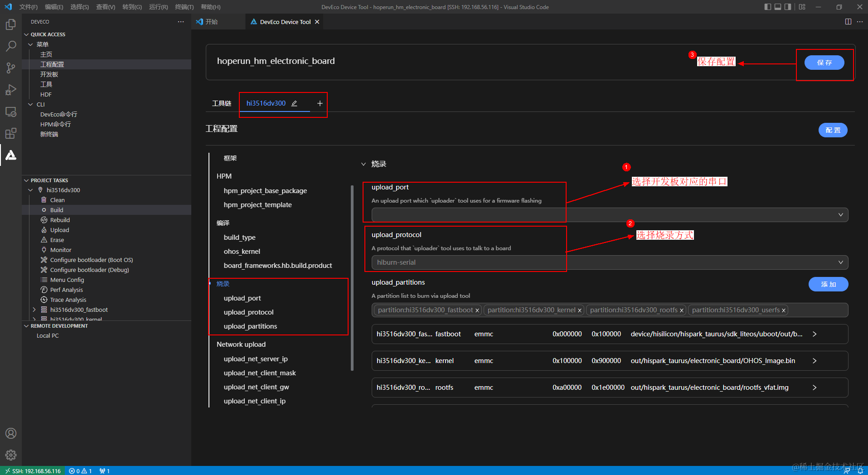This screenshot has height=475, width=868.
Task: Jump to upload_partitions in settings outline
Action: click(x=250, y=326)
